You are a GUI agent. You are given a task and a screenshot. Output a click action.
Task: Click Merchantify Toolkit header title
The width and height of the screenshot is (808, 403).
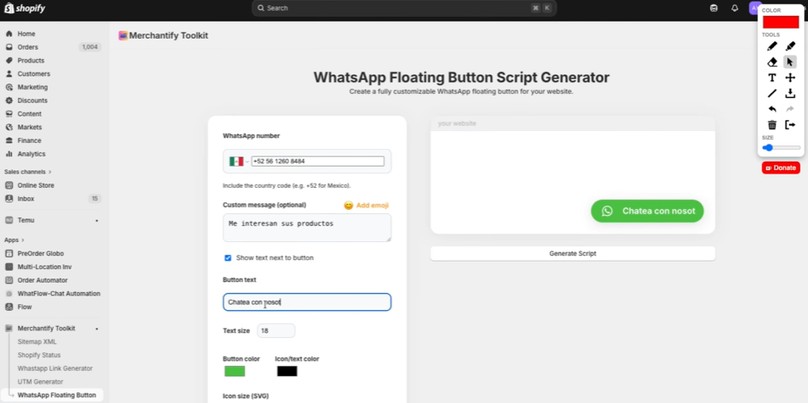pyautogui.click(x=169, y=36)
